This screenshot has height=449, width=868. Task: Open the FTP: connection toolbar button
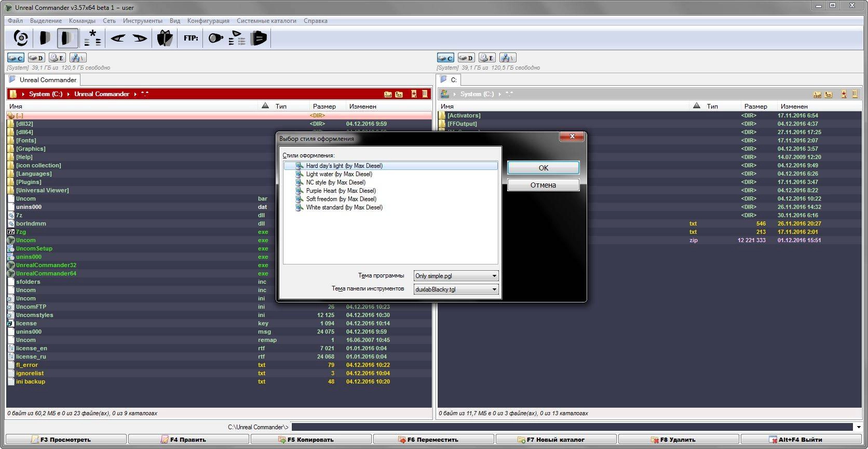[191, 38]
